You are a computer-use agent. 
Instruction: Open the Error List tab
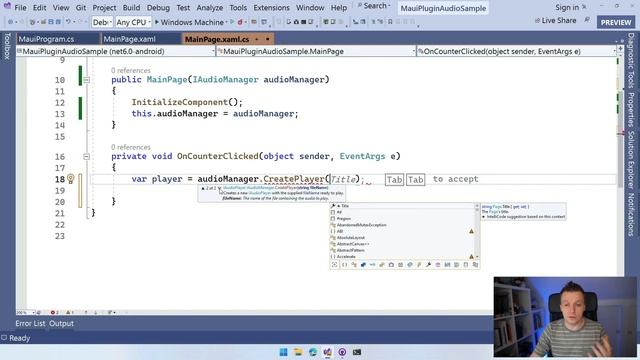click(x=30, y=323)
